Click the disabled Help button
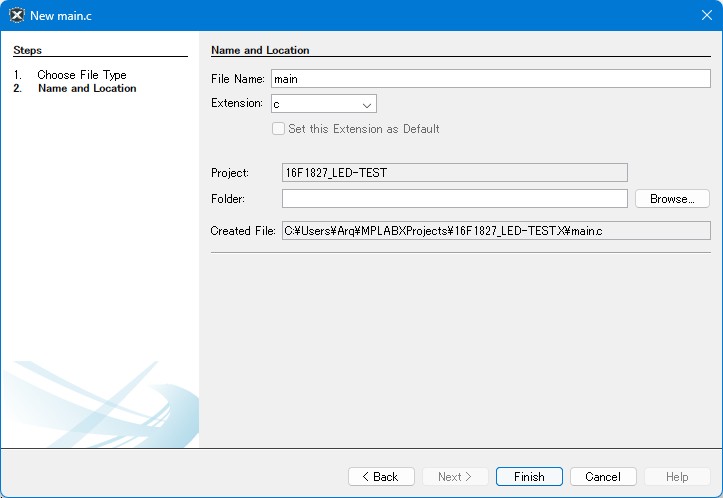This screenshot has width=723, height=498. coord(677,477)
